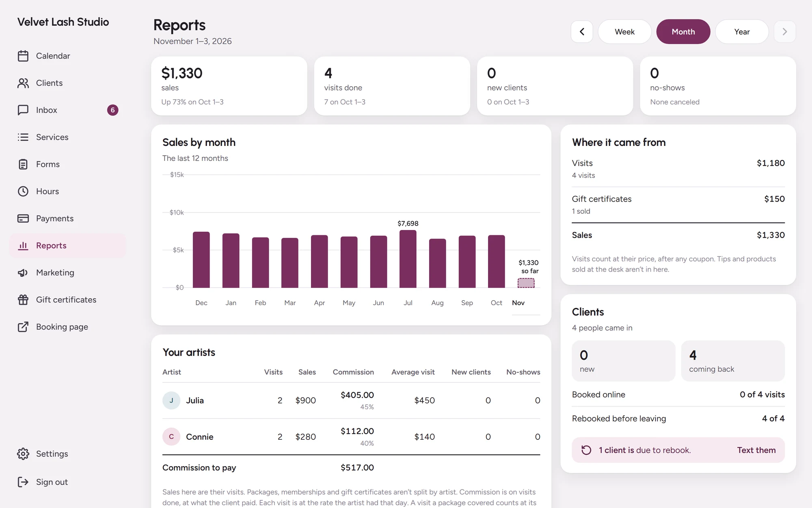Click the Text them link
812x508 pixels.
click(x=756, y=450)
